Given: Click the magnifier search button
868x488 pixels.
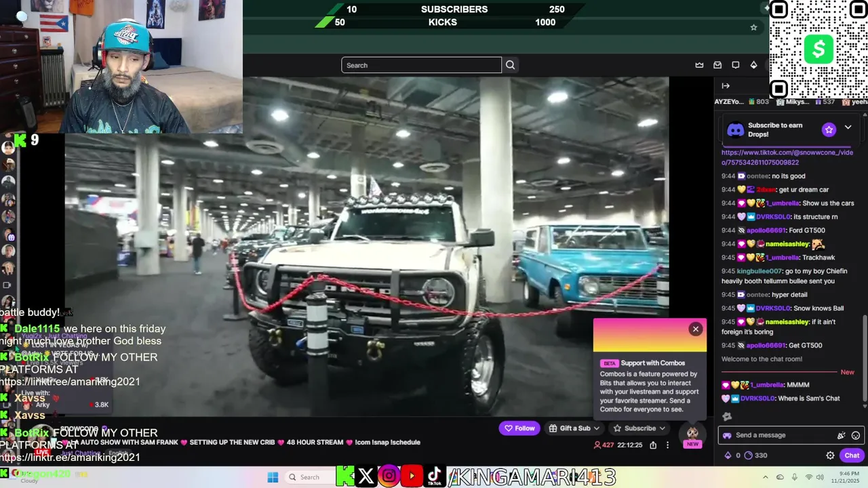Looking at the screenshot, I should point(511,65).
